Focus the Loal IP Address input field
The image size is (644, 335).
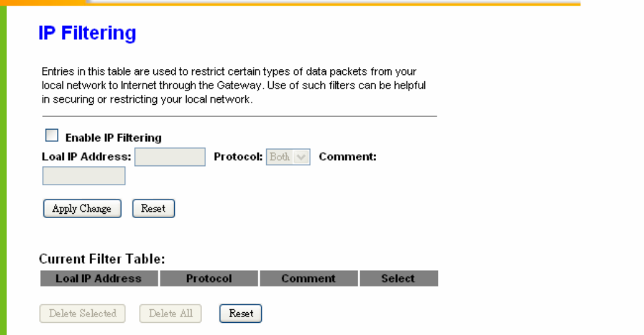tap(170, 157)
